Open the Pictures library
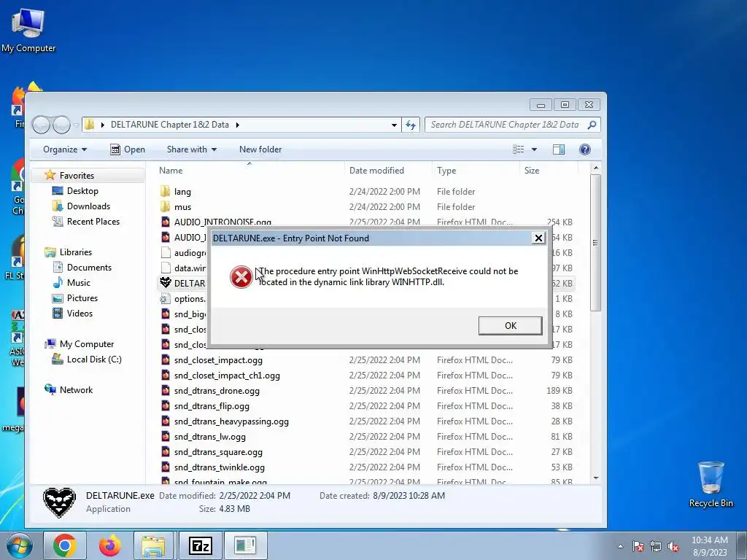Image resolution: width=747 pixels, height=560 pixels. (x=82, y=298)
